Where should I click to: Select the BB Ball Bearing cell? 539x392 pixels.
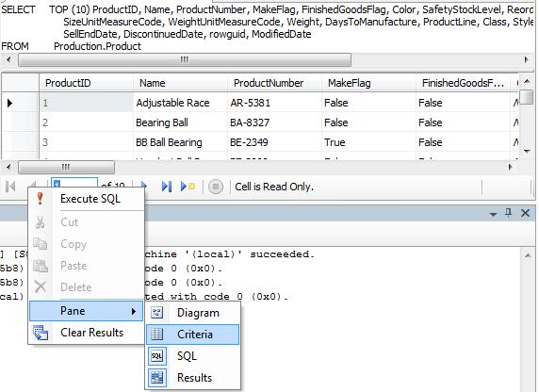[180, 142]
